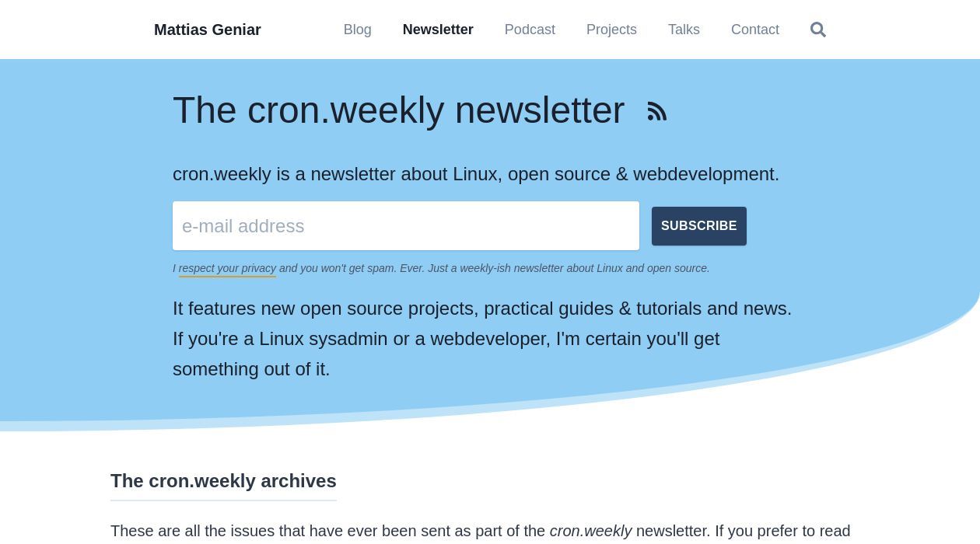Open the Podcast section
This screenshot has width=980, height=544.
[x=530, y=30]
